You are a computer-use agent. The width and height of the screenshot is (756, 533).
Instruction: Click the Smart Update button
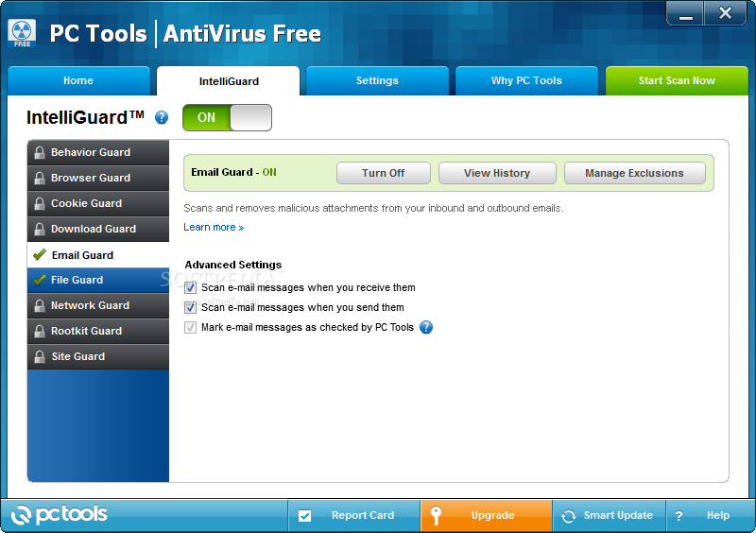(609, 516)
